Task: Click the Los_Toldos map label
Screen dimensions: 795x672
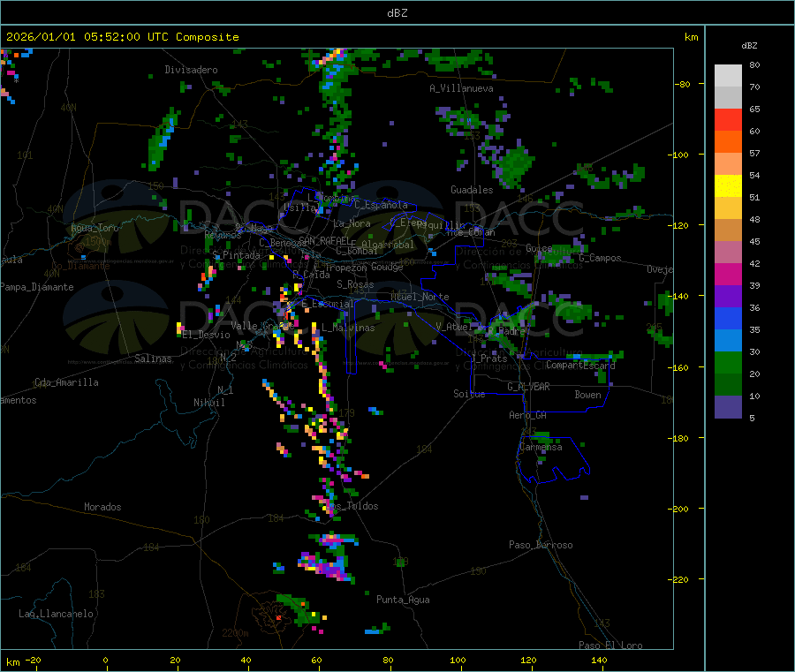Action: pyautogui.click(x=352, y=506)
